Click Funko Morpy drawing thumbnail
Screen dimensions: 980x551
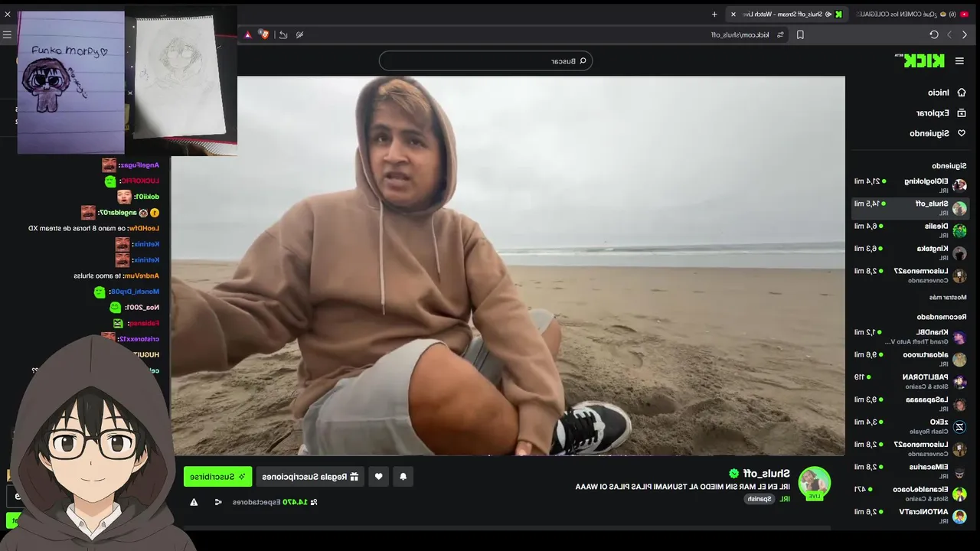tap(70, 82)
